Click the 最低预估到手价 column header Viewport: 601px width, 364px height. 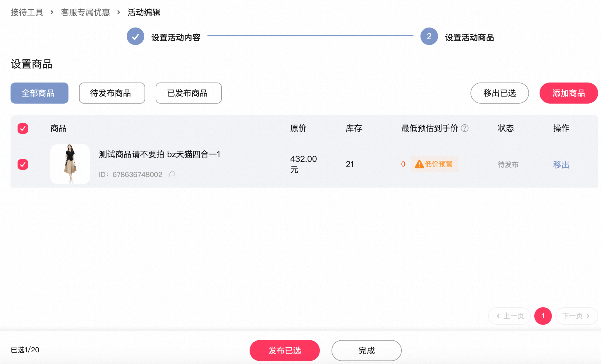point(430,128)
